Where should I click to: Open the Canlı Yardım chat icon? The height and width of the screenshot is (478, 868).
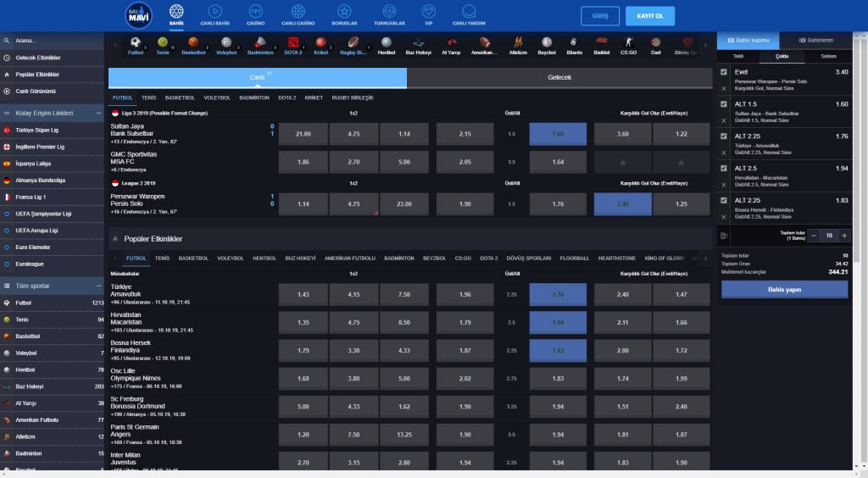[x=469, y=12]
